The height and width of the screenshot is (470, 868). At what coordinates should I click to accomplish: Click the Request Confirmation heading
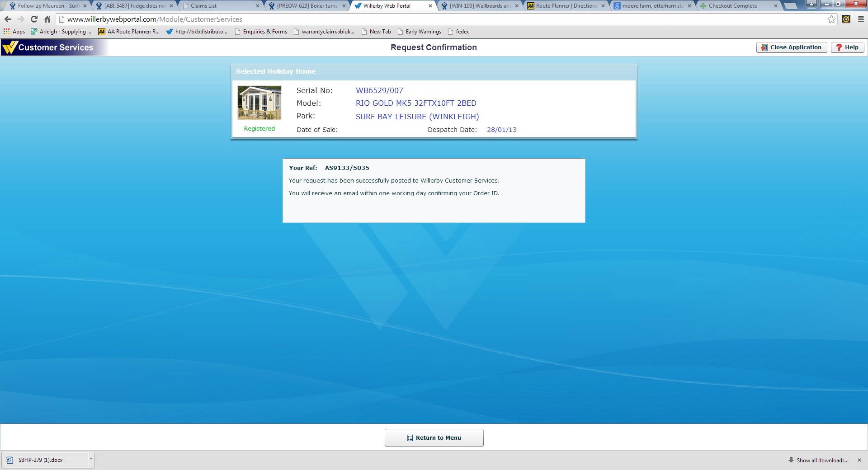pyautogui.click(x=434, y=47)
